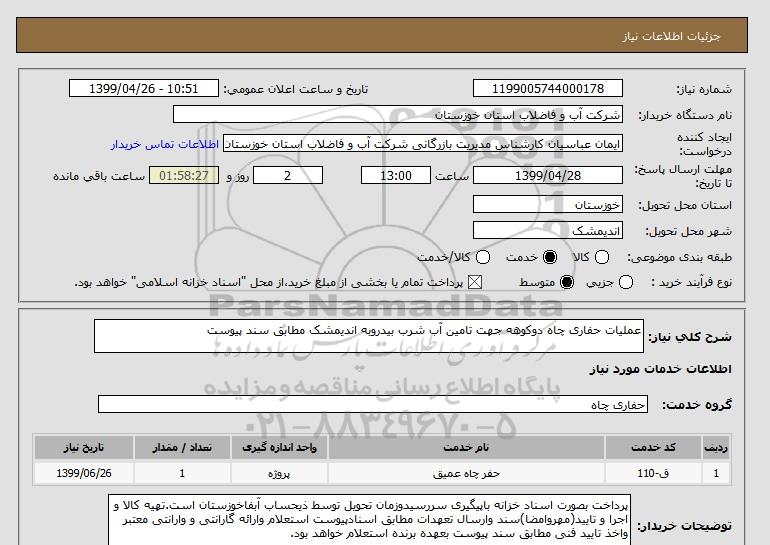
Task: Toggle the اسناد خزانه اسلامی payment checkbox
Action: point(474,282)
